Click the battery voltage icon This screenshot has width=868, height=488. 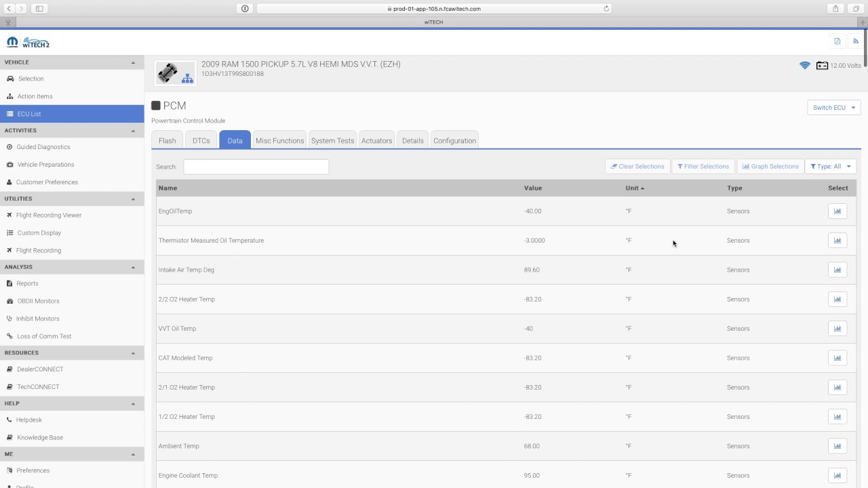[x=822, y=66]
